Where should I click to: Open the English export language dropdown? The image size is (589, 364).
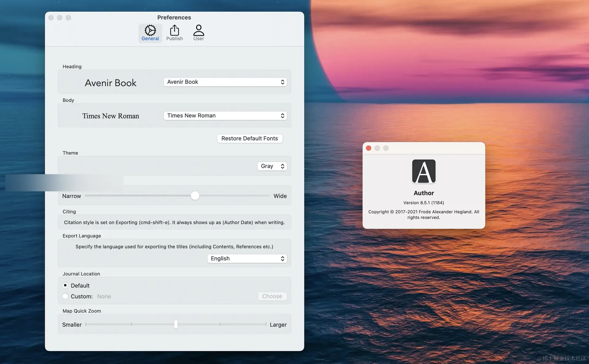tap(247, 259)
